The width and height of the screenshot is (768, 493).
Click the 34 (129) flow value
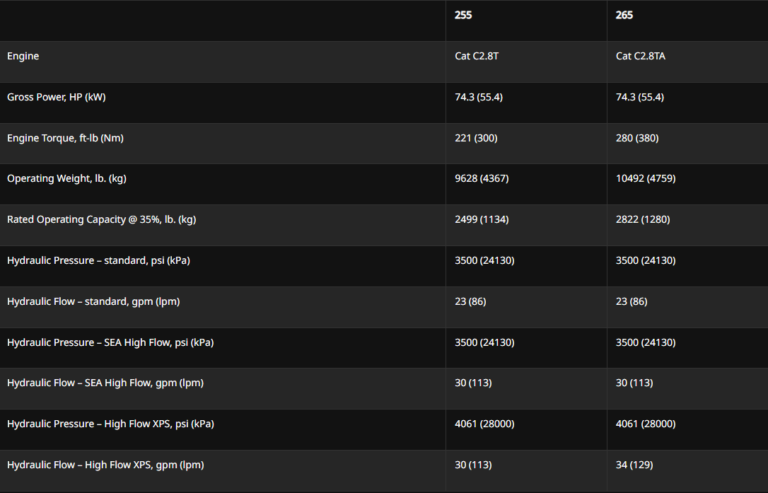[x=635, y=465]
